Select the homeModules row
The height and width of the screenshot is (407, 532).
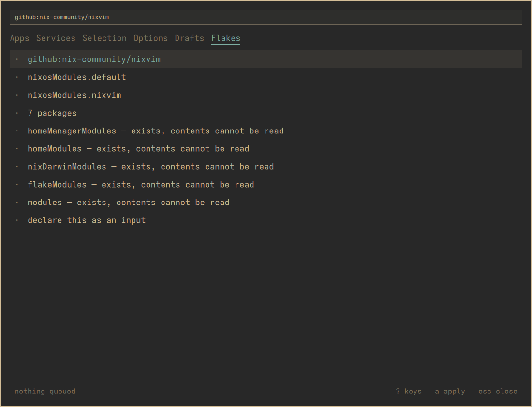pyautogui.click(x=266, y=149)
